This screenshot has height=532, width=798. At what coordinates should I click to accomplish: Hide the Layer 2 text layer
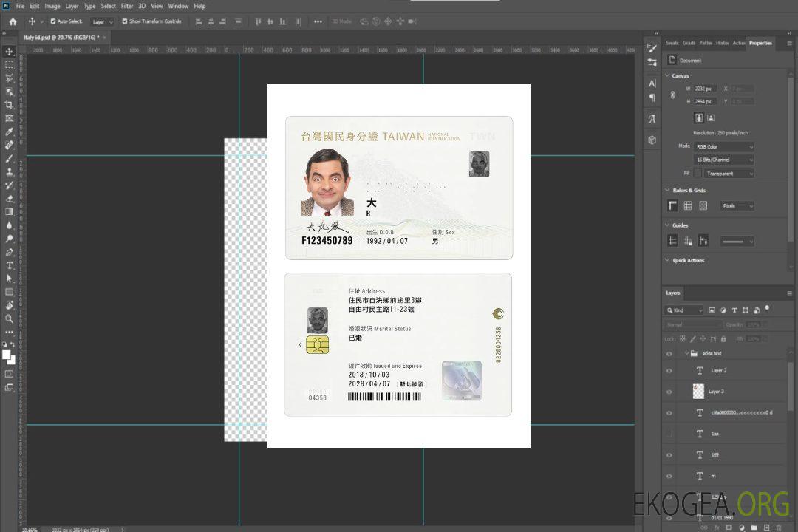[x=669, y=371]
